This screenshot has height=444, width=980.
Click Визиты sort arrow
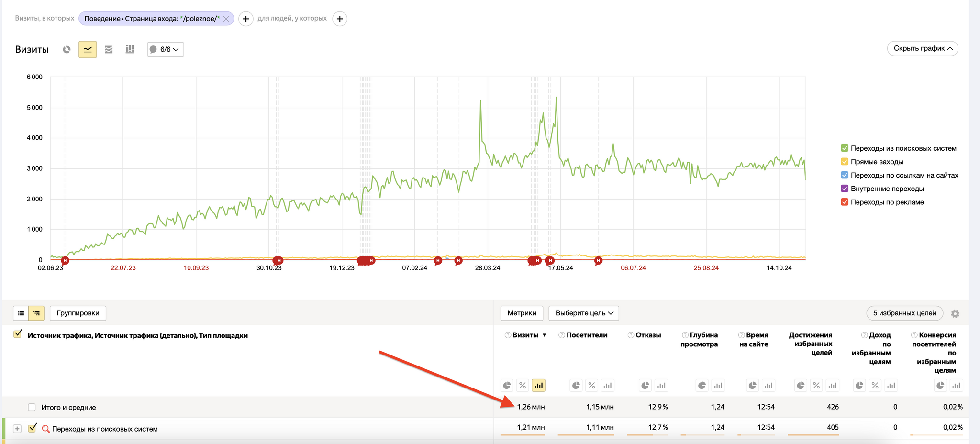click(544, 335)
